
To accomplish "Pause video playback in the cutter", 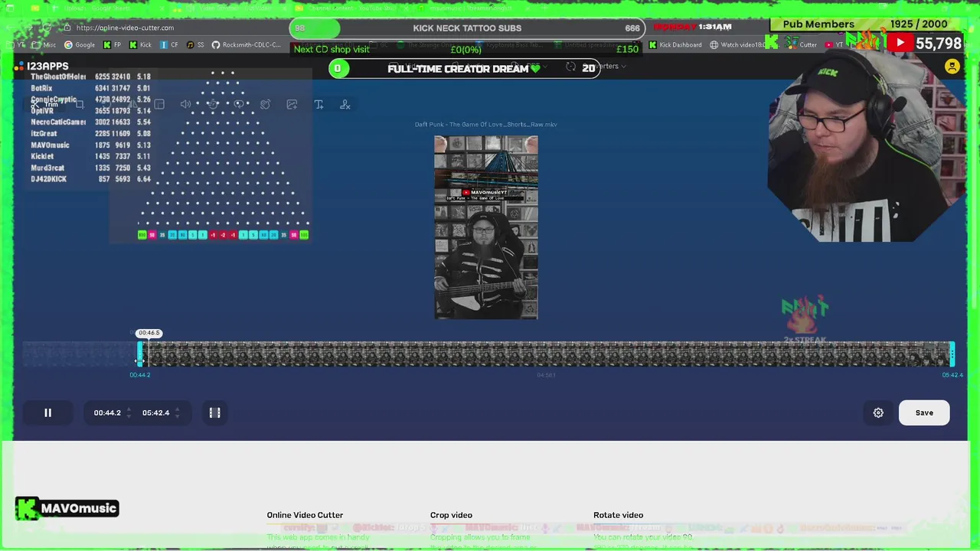I will [x=47, y=412].
